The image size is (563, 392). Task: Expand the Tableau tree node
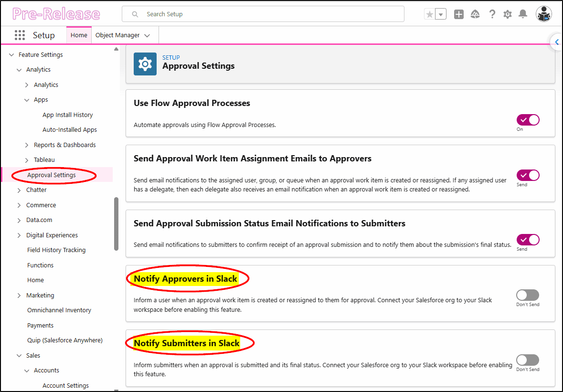[27, 160]
